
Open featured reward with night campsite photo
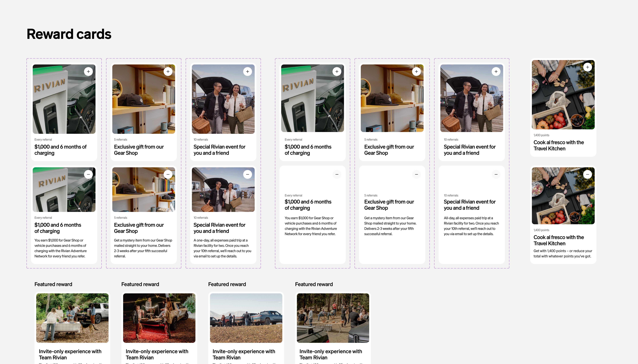[159, 318]
